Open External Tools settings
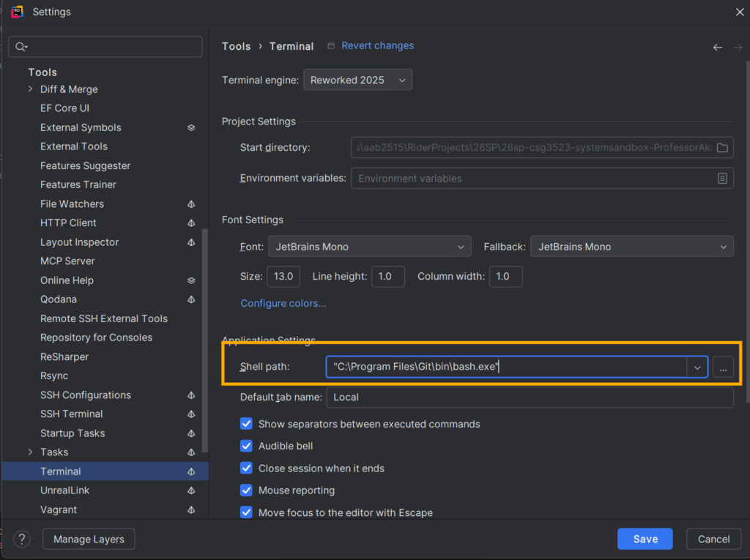 pos(74,146)
